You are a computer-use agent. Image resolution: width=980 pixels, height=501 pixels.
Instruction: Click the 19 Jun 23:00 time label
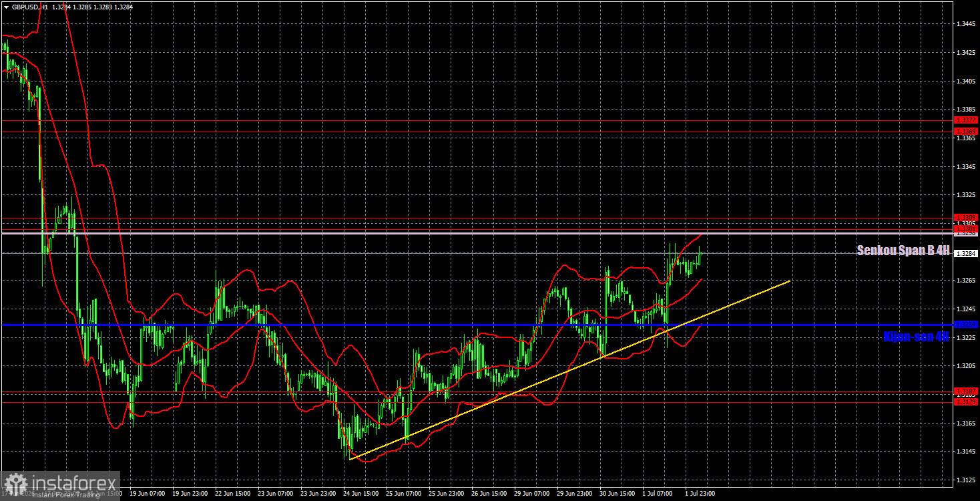tap(190, 494)
